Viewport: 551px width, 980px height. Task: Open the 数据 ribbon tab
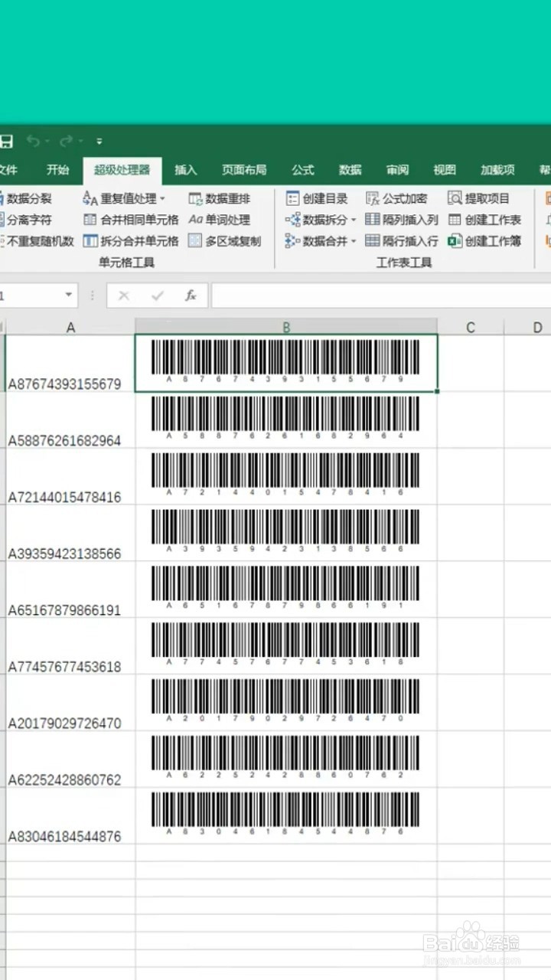point(350,170)
